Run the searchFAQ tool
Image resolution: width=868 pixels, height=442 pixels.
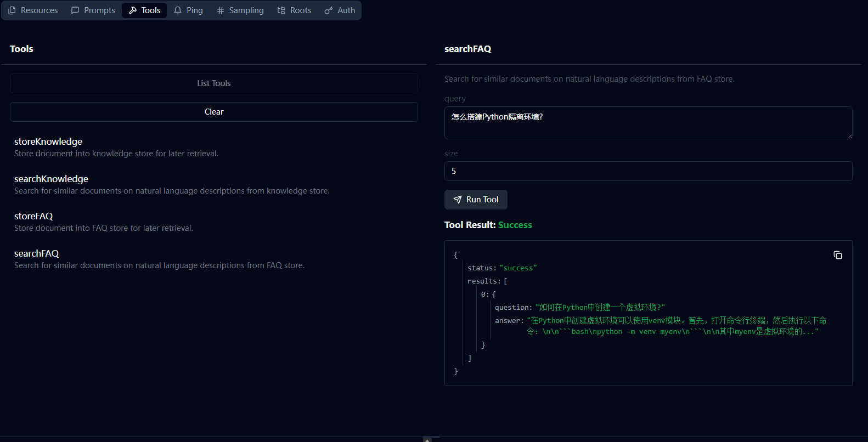coord(476,200)
